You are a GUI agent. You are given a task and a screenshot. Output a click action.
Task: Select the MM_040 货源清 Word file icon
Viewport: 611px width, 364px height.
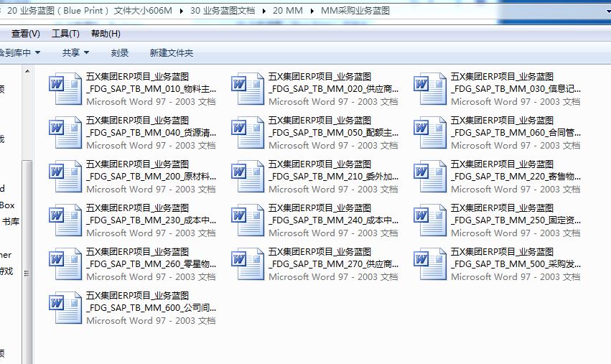pos(65,133)
